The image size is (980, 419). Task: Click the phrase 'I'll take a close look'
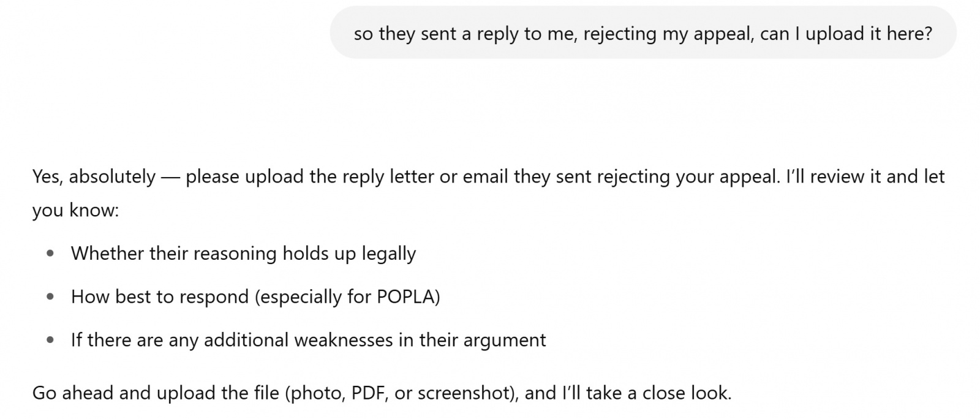[x=645, y=393]
